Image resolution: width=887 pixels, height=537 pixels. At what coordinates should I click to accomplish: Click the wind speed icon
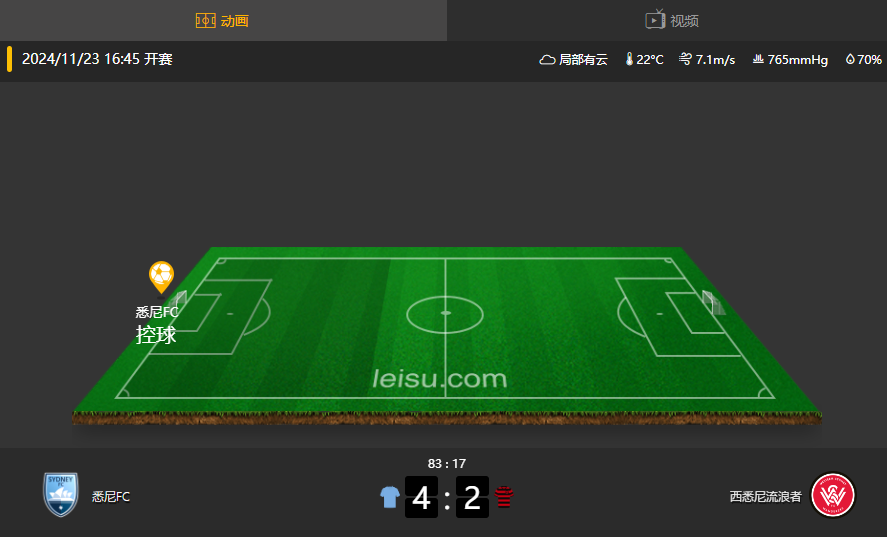pyautogui.click(x=685, y=59)
